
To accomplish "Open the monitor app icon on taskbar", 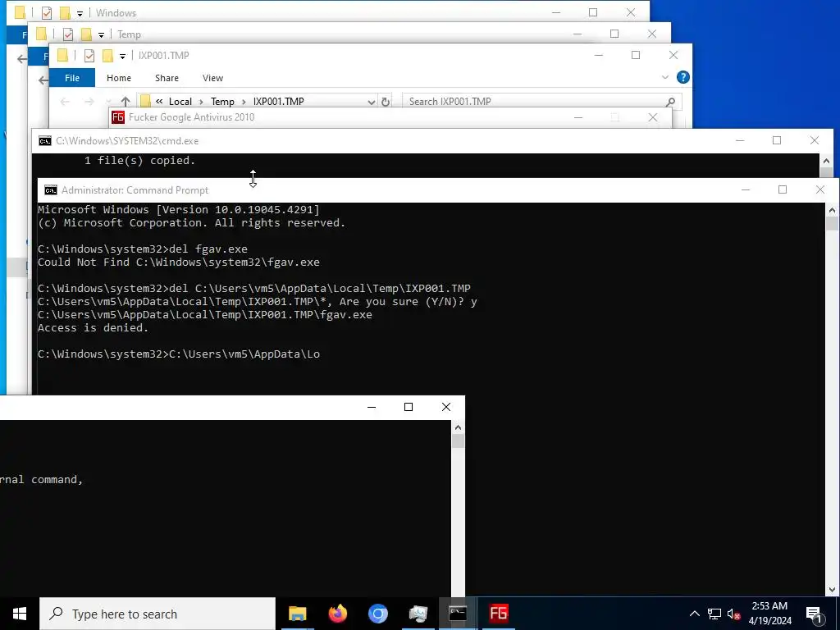I will pos(418,614).
